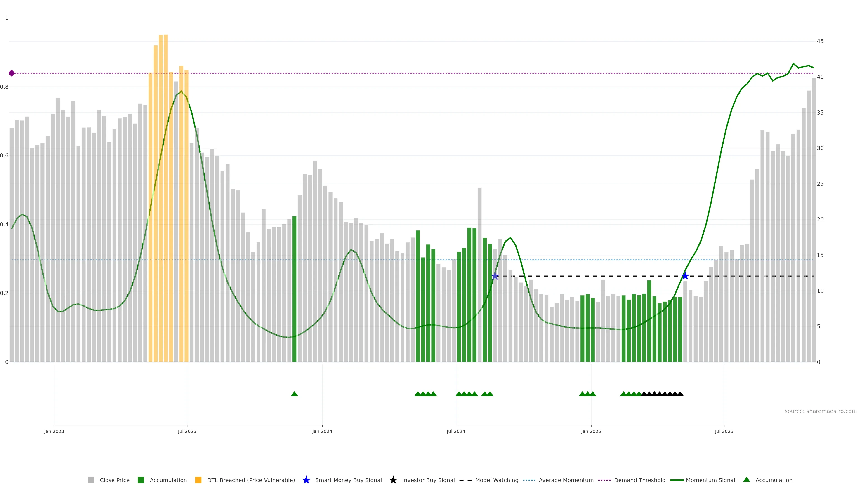Click the blue star Smart Money Buy Signal legend icon

[x=306, y=480]
